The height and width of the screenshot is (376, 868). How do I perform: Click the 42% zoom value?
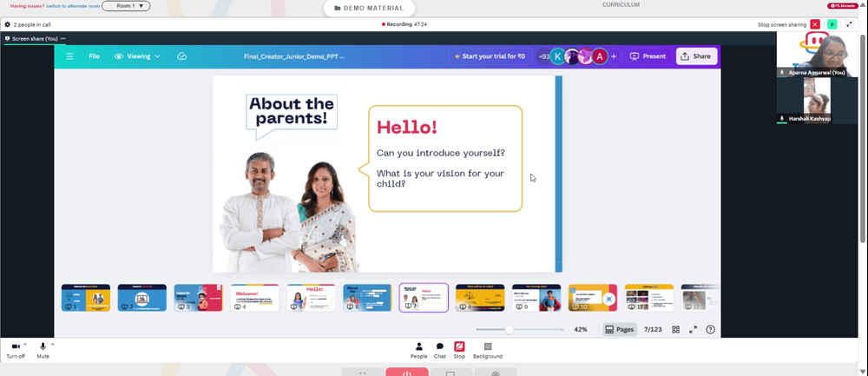click(x=580, y=329)
